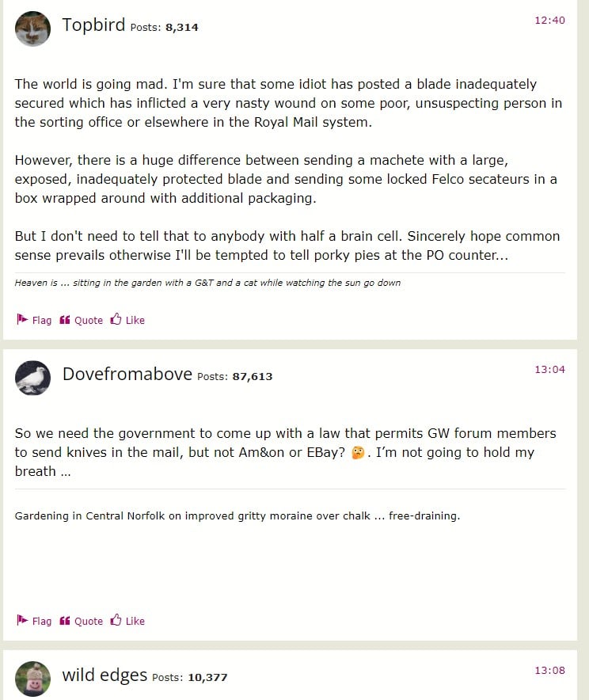Select the Flag label on Topbird's post
The width and height of the screenshot is (589, 700).
click(42, 320)
